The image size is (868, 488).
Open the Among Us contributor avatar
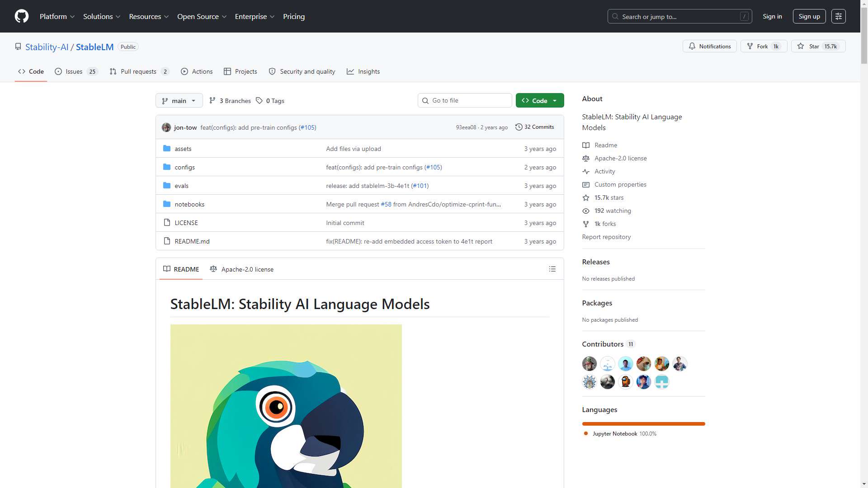pos(626,382)
